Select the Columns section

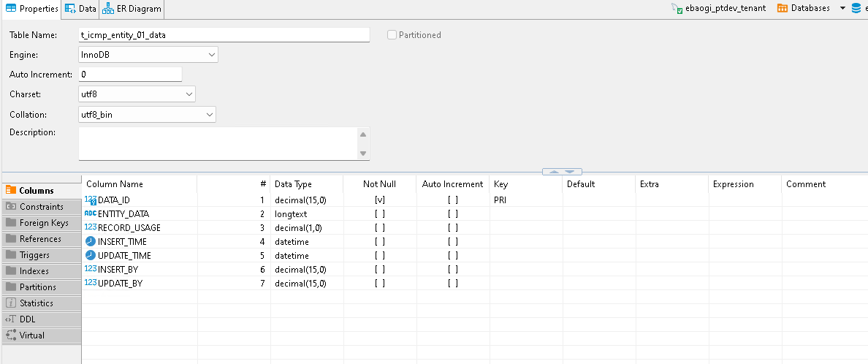[x=41, y=191]
